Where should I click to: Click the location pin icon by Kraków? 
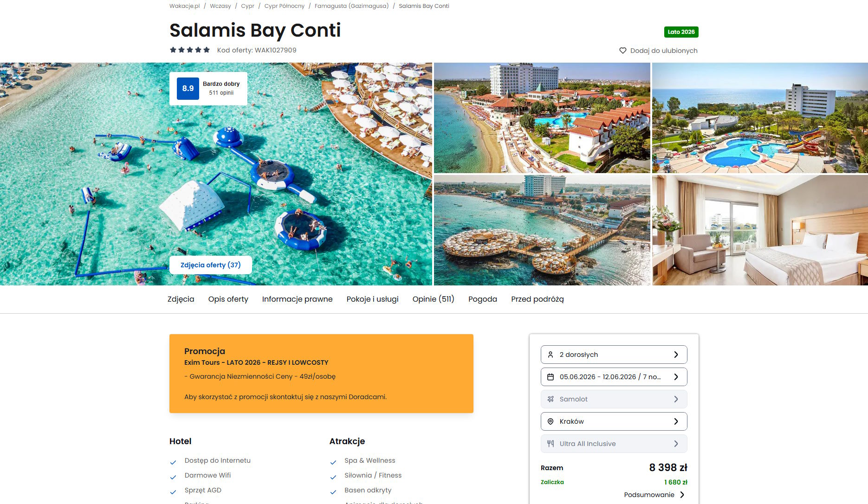pos(551,421)
